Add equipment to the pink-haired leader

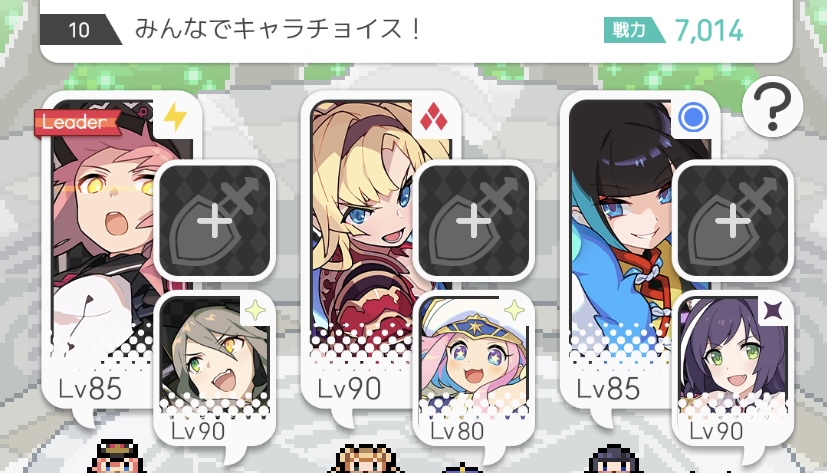click(x=215, y=220)
